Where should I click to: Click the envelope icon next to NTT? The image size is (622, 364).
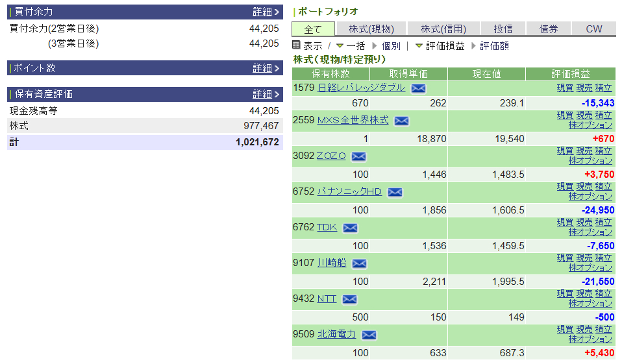[x=349, y=299]
